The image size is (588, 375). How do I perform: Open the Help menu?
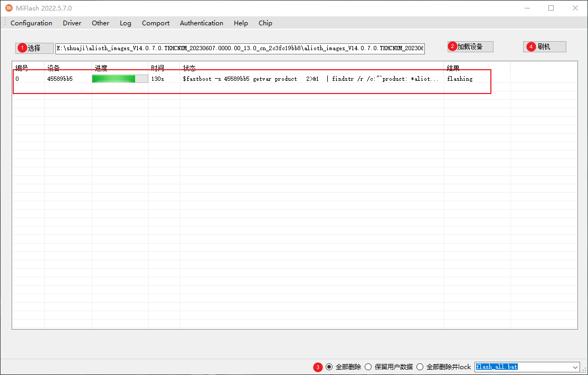(241, 23)
